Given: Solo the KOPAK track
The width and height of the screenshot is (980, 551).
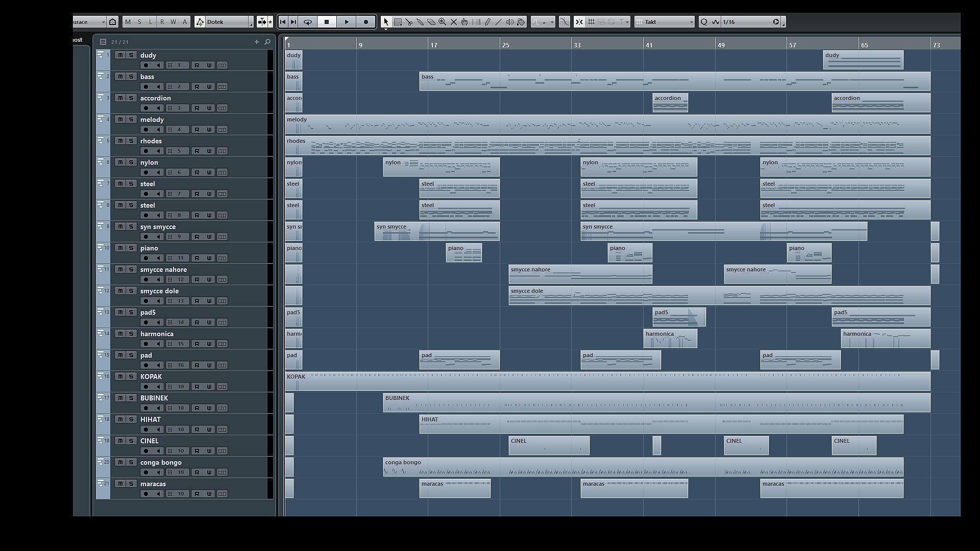Looking at the screenshot, I should [131, 377].
